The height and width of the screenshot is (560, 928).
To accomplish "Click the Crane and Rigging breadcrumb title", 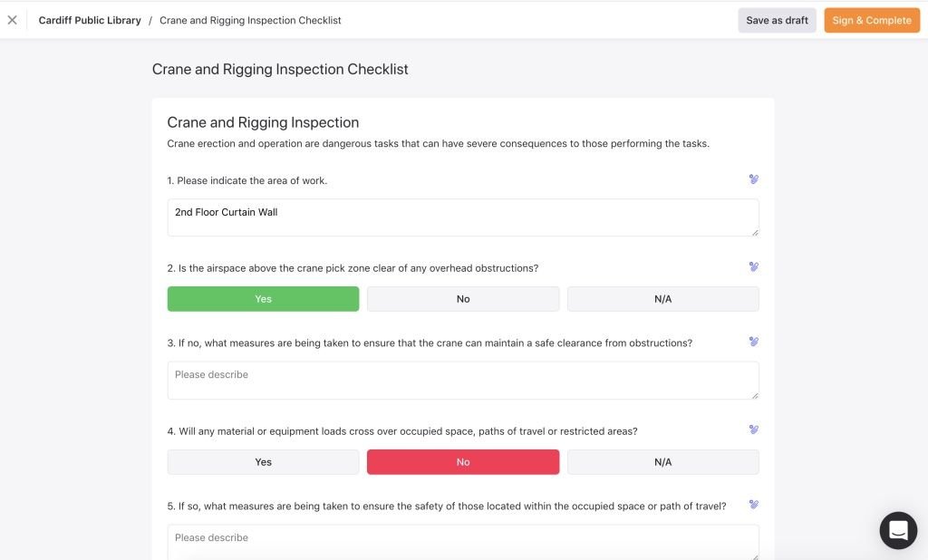I will pos(249,19).
